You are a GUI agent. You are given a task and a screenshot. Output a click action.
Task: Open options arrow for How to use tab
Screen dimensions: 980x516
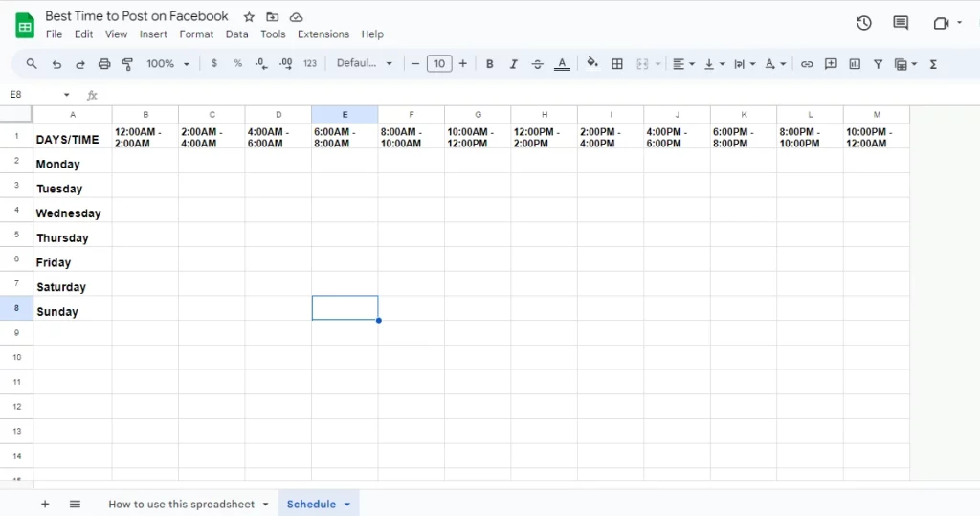(266, 505)
